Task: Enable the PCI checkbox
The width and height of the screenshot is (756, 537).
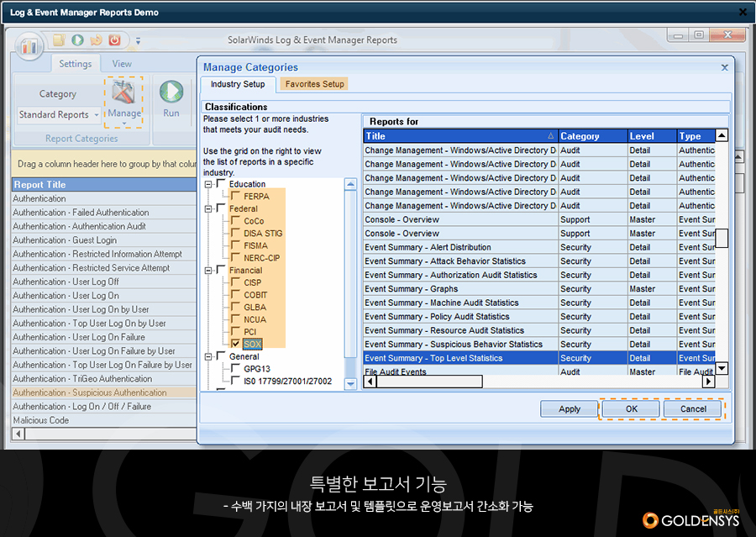Action: tap(235, 332)
